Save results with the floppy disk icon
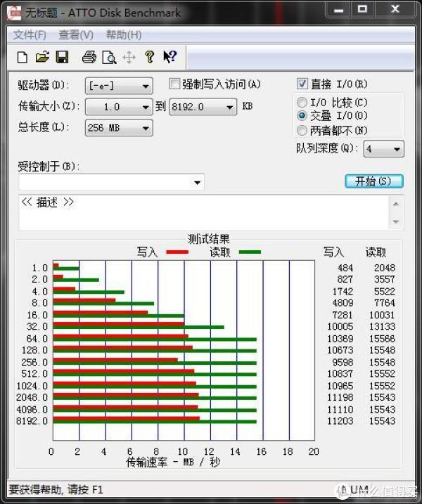Image resolution: width=422 pixels, height=504 pixels. click(x=62, y=57)
